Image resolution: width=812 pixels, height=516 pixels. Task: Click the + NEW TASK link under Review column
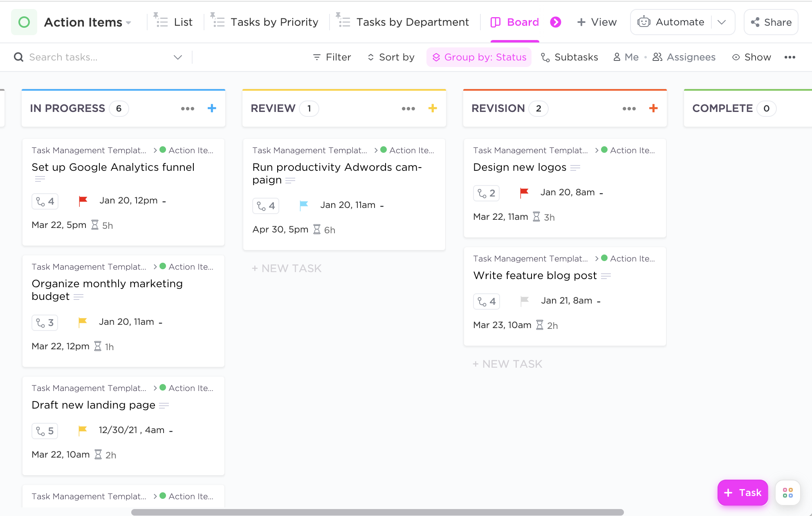coord(287,268)
